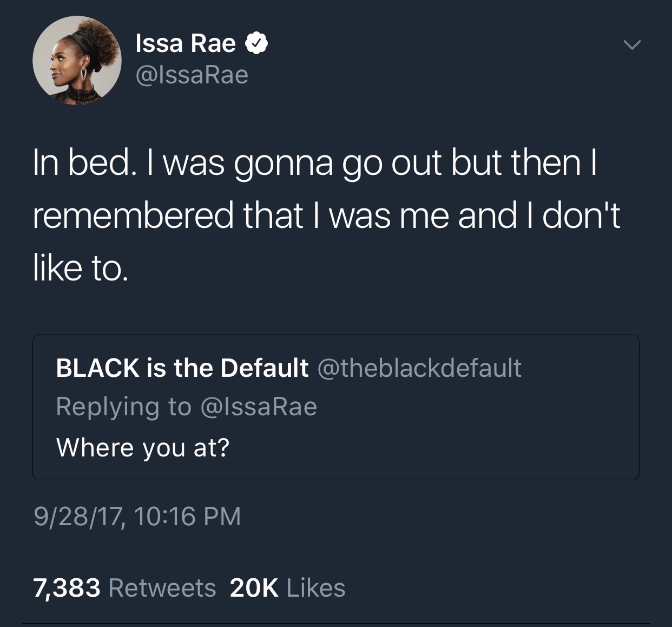672x627 pixels.
Task: Open the quoted tweet from BLACK is the Default
Action: [335, 407]
